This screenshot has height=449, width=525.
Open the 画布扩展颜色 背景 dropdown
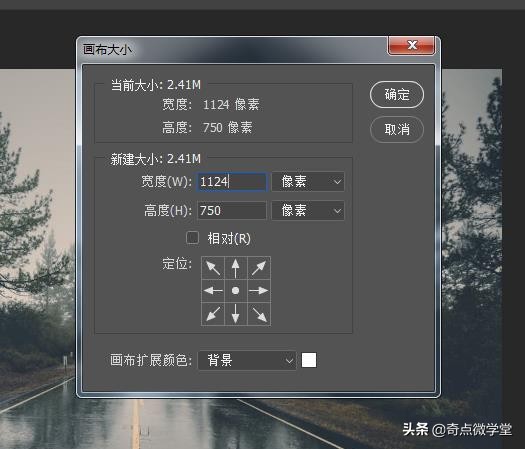[247, 360]
